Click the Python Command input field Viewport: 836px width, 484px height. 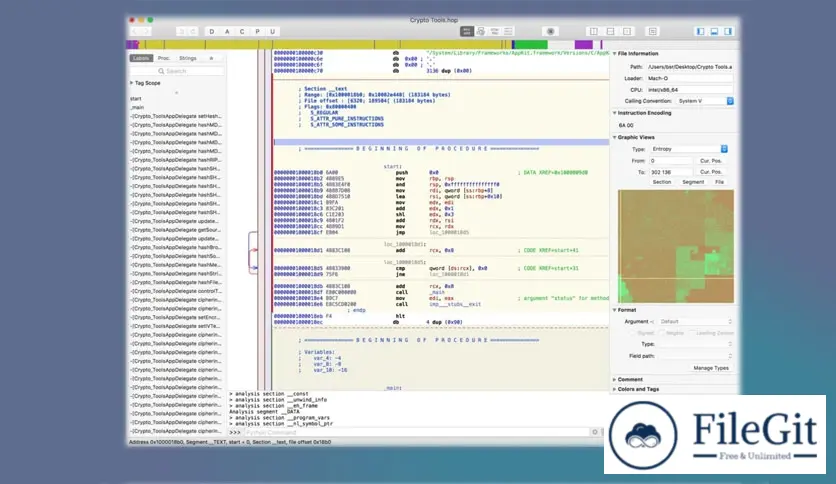pos(416,432)
